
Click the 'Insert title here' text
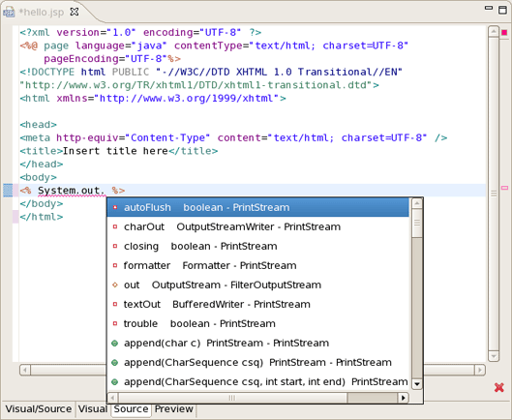point(115,151)
